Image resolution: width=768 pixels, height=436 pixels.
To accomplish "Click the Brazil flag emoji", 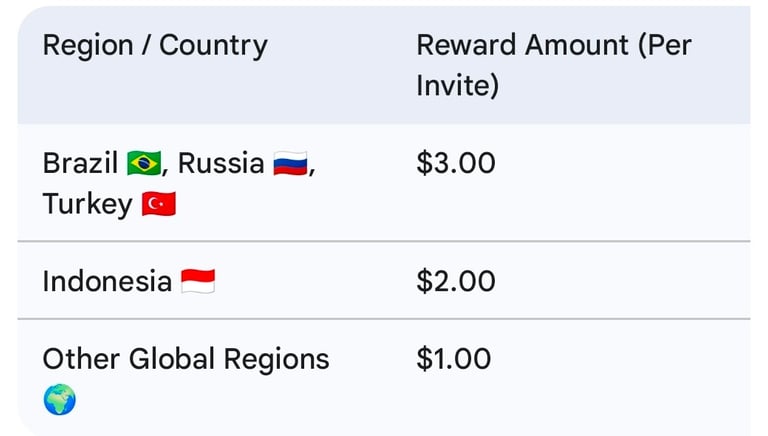I will pos(144,163).
